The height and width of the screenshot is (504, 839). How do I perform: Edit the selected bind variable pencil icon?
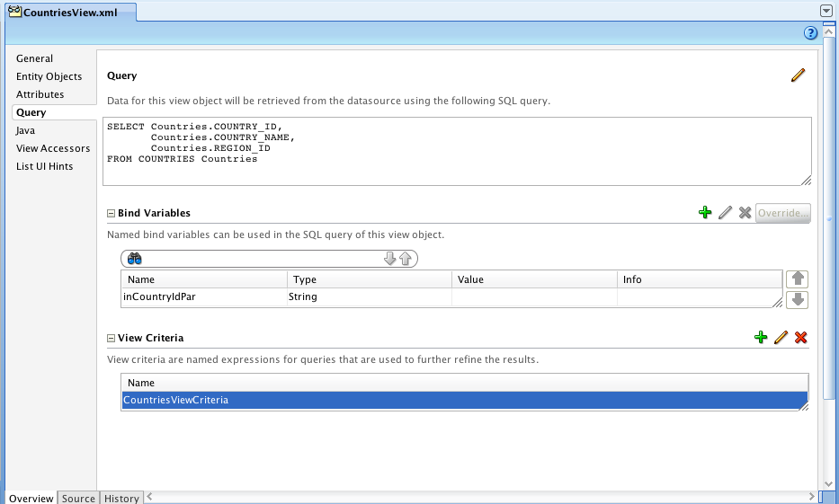pos(725,212)
